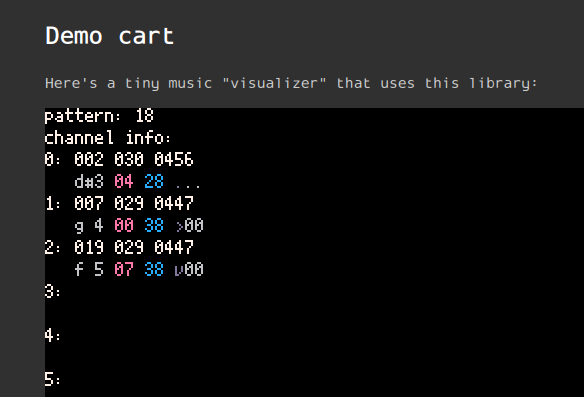
Task: Click the f 5 note on channel 2
Action: (89, 270)
